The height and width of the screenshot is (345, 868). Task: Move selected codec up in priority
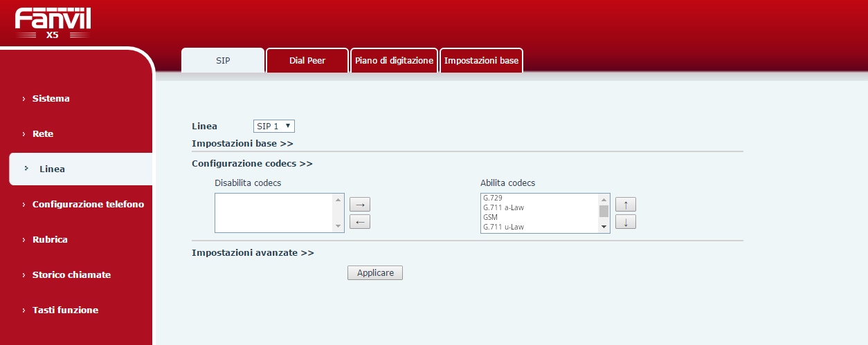click(625, 205)
